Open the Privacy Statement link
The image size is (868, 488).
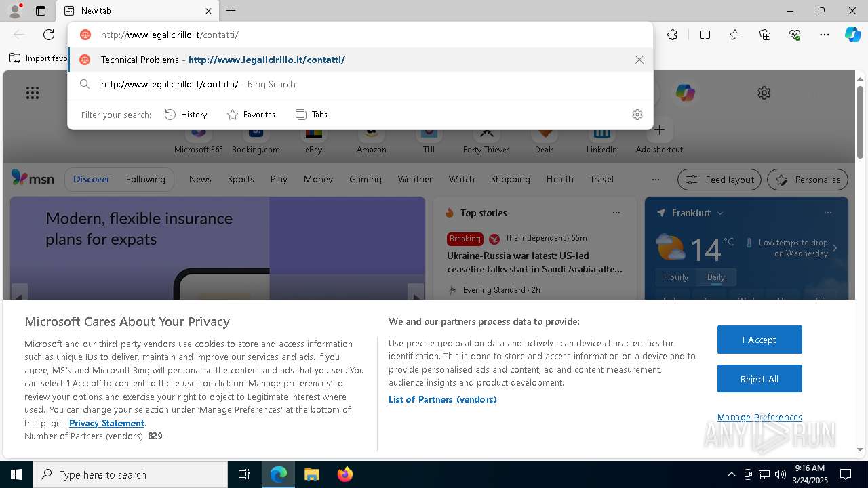(x=106, y=423)
